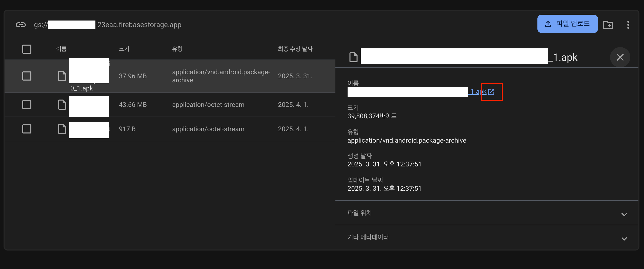This screenshot has width=644, height=269.
Task: Click the file icon in the 917 B row
Action: point(62,129)
